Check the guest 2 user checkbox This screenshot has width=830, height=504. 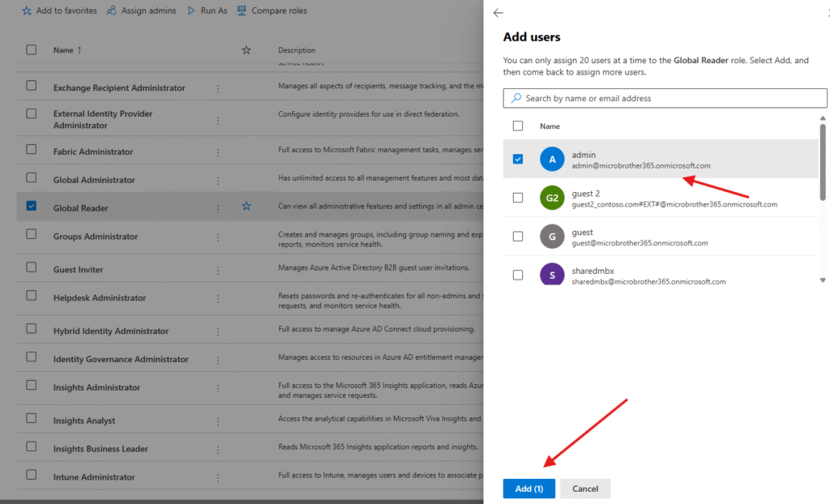click(x=518, y=198)
